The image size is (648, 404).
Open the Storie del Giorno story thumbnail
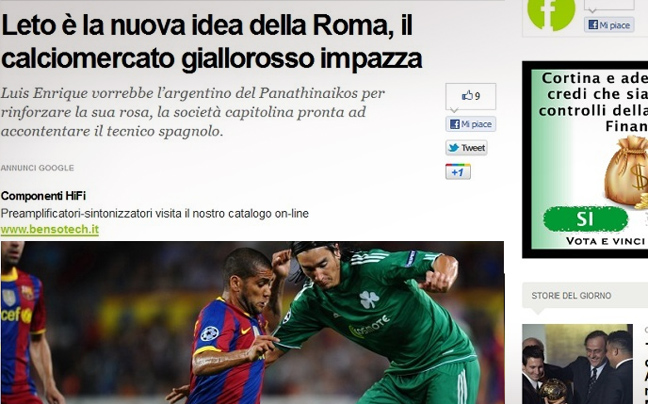[577, 364]
